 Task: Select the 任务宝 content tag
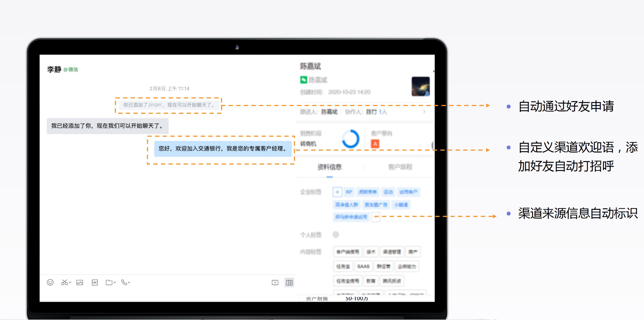click(x=343, y=266)
